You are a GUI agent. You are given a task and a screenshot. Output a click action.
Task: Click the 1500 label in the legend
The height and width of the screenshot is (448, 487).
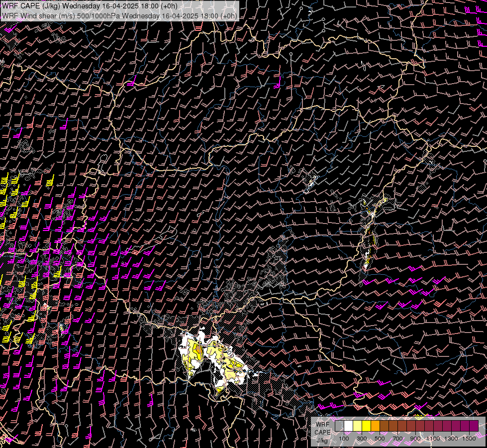(x=469, y=439)
